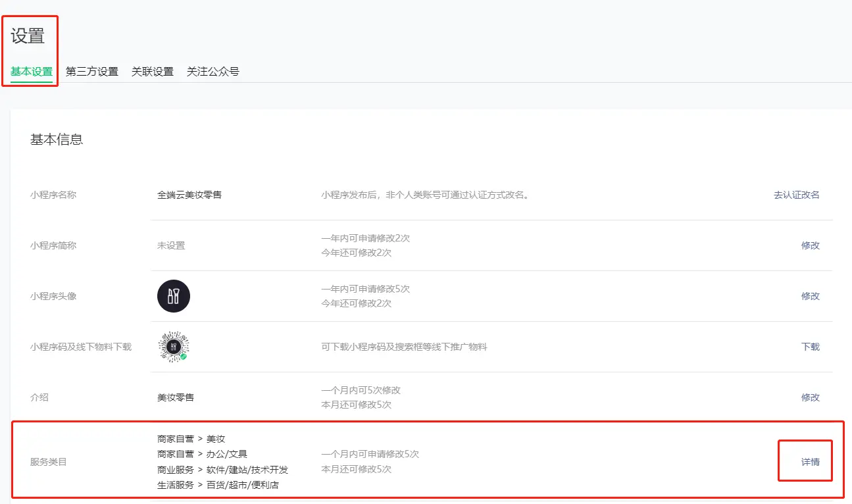The height and width of the screenshot is (504, 852).
Task: Select the 生活服务 > 百货/超市/便利店 category line
Action: pyautogui.click(x=218, y=486)
